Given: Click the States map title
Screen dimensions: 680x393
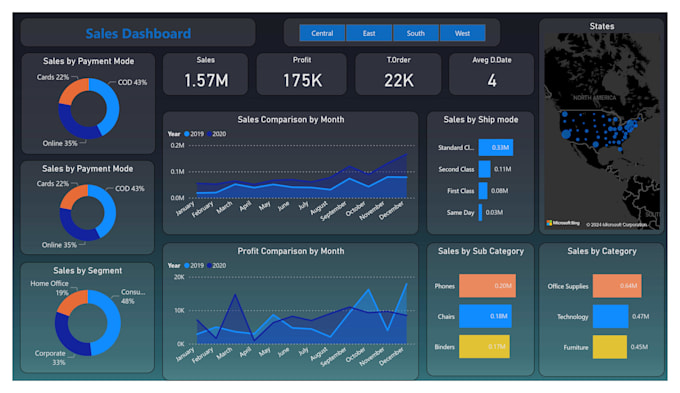Looking at the screenshot, I should [x=602, y=26].
